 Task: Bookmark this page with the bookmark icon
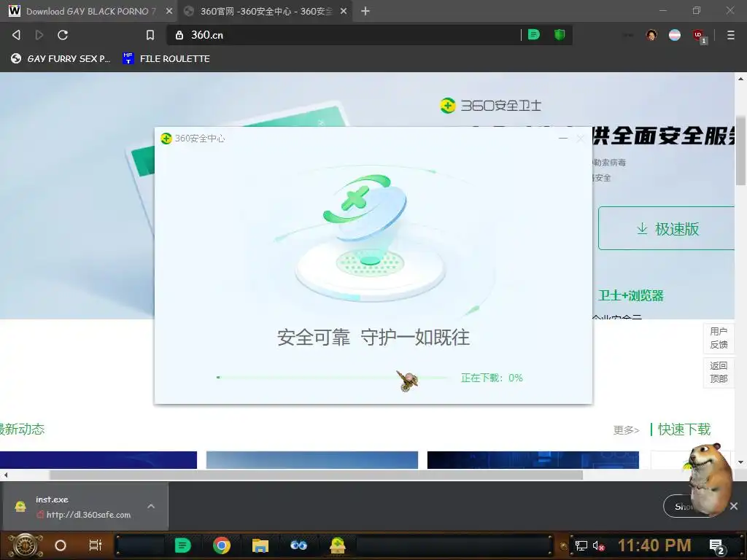click(150, 35)
